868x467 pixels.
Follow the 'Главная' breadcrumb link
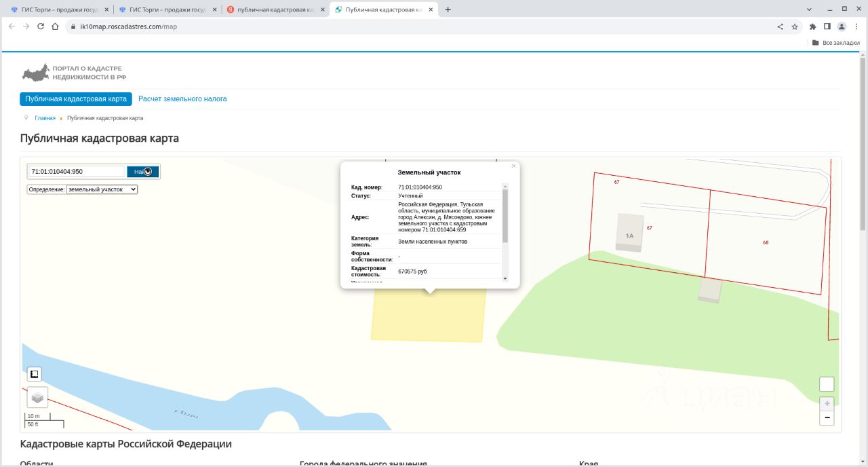click(45, 118)
